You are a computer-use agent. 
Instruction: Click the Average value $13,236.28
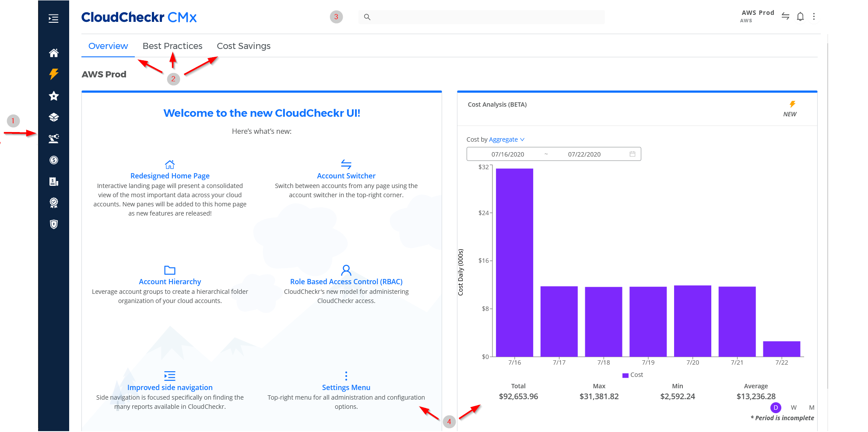pos(756,397)
